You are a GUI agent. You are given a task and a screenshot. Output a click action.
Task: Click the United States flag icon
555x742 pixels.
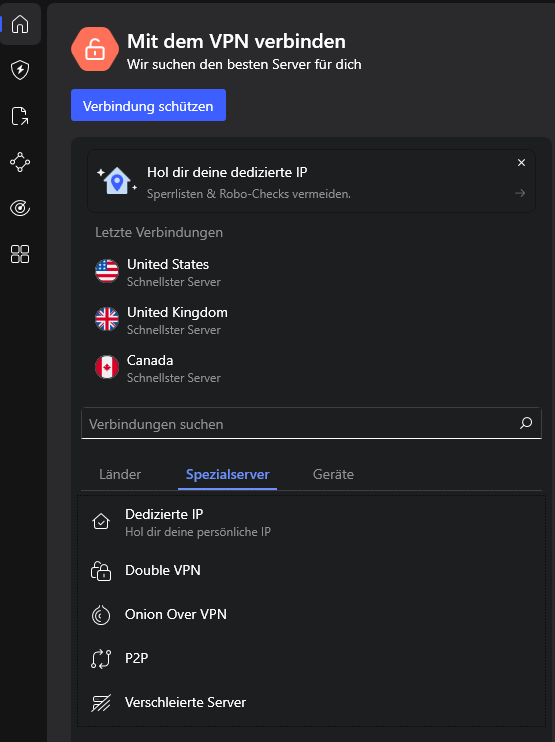click(x=107, y=271)
